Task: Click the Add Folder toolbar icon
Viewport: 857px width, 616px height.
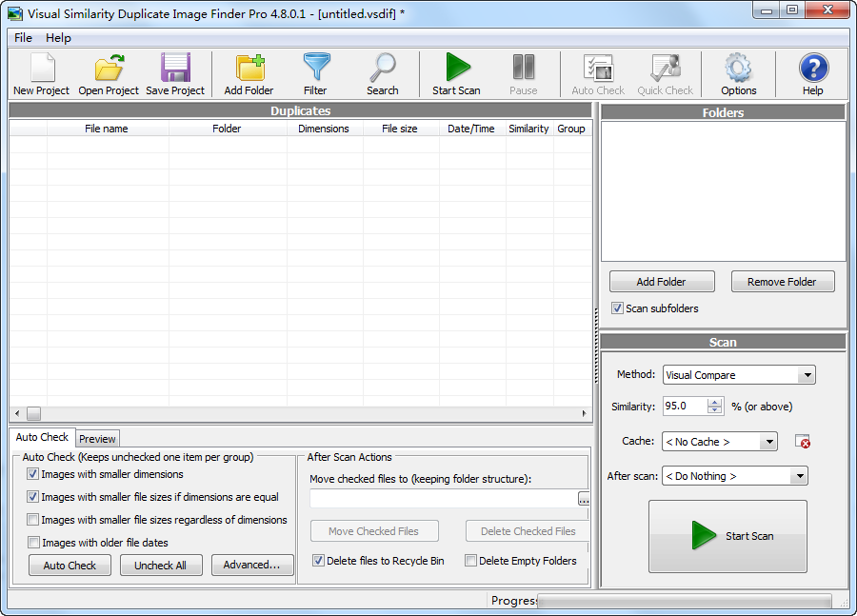Action: point(249,69)
